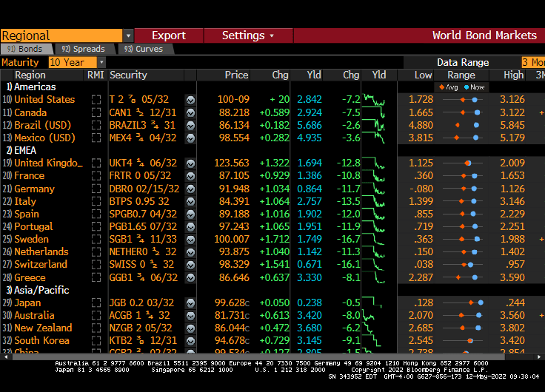This screenshot has height=392, width=545.
Task: Open the yield sparkline chart for Italy
Action: pyautogui.click(x=378, y=201)
